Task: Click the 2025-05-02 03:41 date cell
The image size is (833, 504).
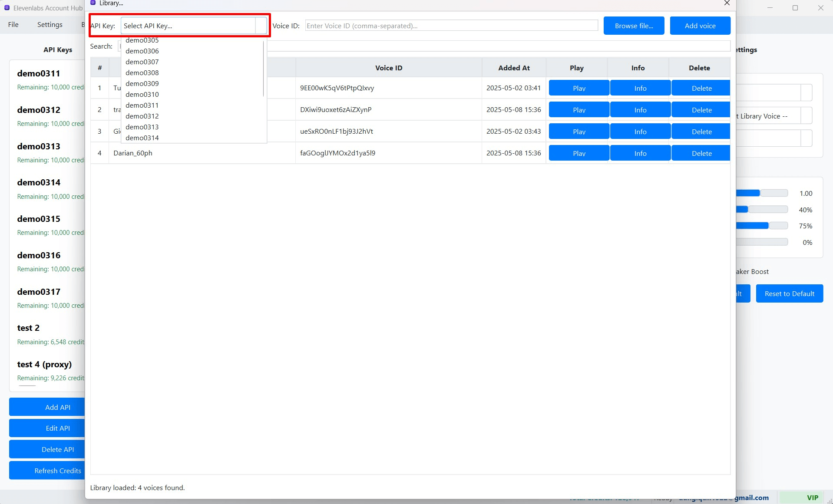Action: click(x=514, y=88)
